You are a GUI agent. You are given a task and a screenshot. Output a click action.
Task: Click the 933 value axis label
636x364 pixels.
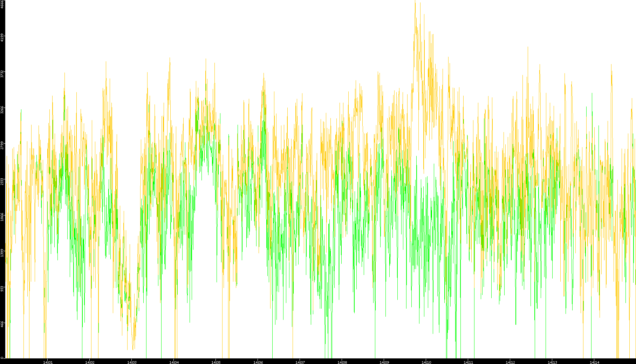coord(2,289)
